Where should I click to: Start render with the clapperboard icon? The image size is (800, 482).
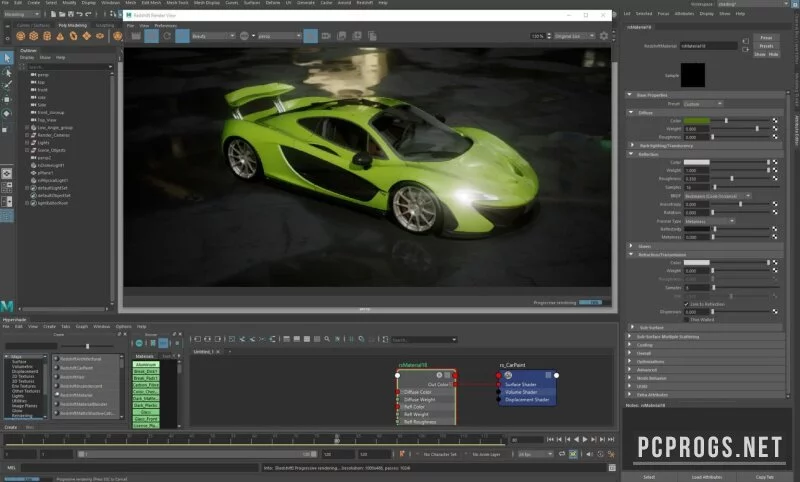(x=136, y=36)
